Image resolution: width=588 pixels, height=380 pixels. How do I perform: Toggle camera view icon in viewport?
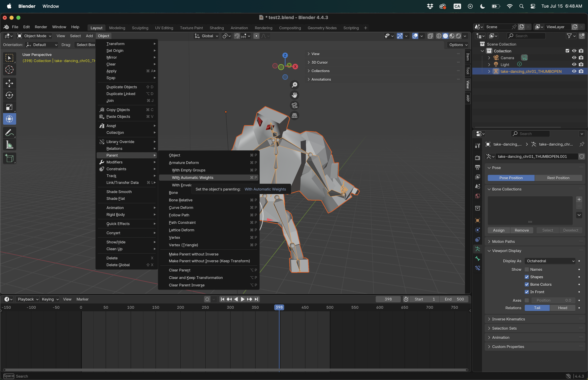[x=295, y=105]
